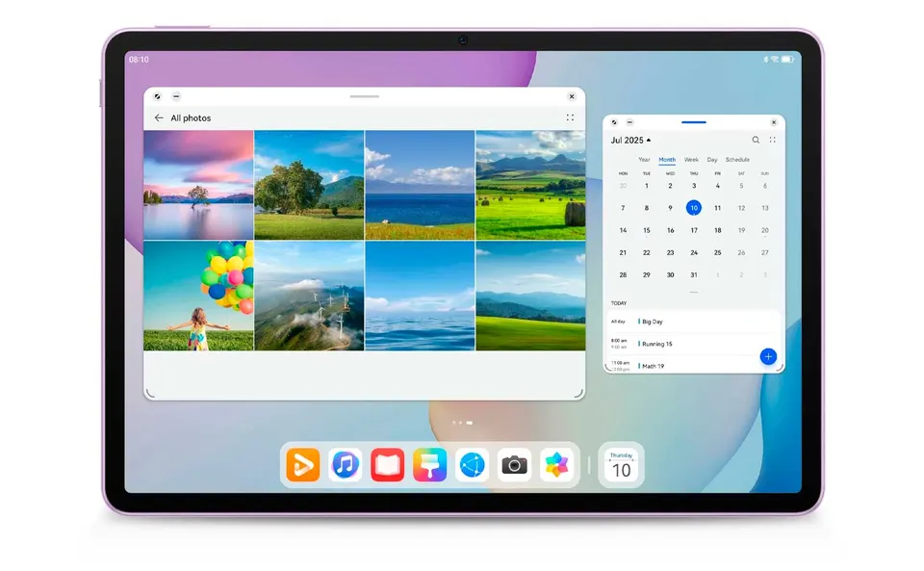The height and width of the screenshot is (571, 924).
Task: Select the Month view tab
Action: [x=667, y=160]
